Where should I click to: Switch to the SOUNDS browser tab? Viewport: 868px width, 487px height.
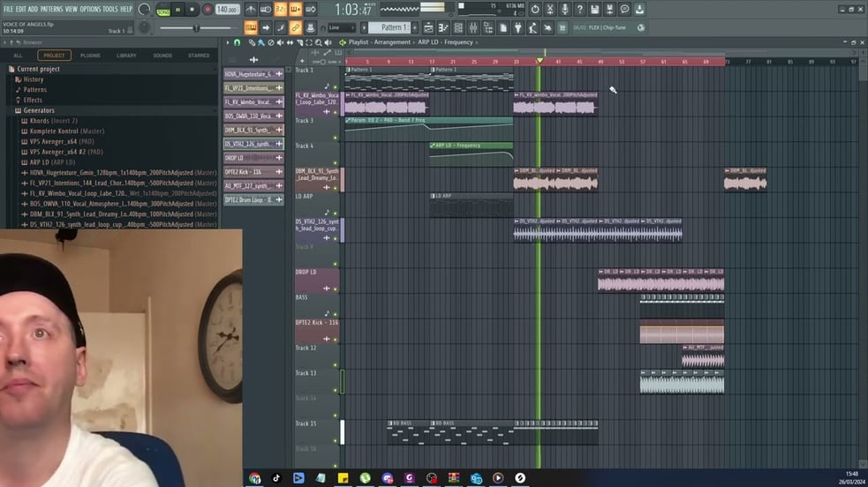click(162, 56)
